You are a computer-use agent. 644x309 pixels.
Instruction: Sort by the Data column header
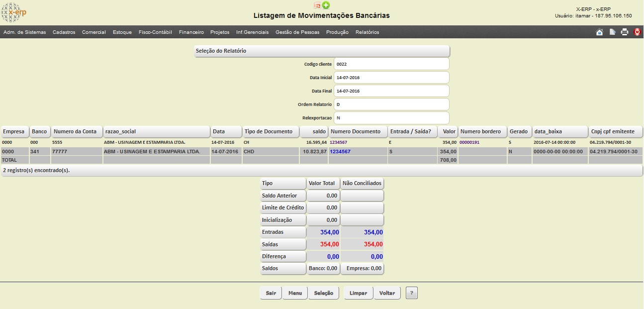(x=226, y=131)
